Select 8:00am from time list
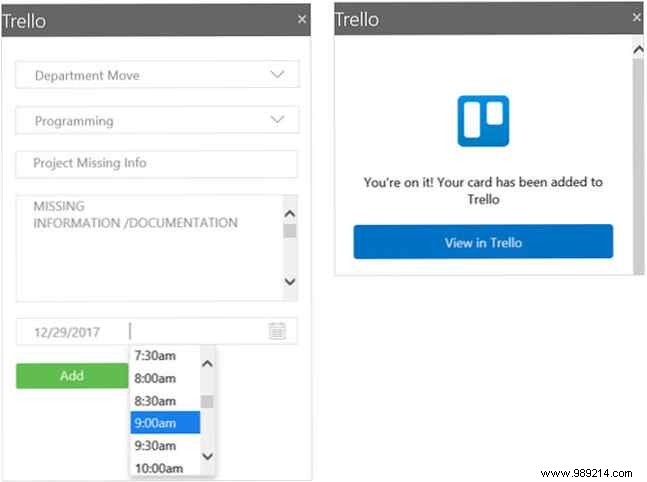647x482 pixels. click(165, 378)
